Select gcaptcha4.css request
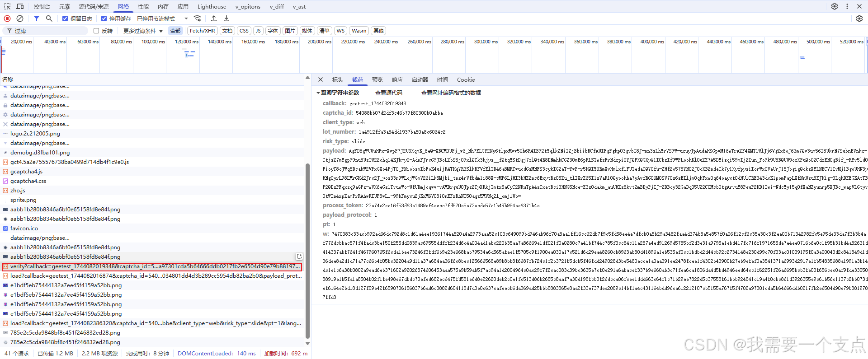This screenshot has width=868, height=359. pos(152,181)
